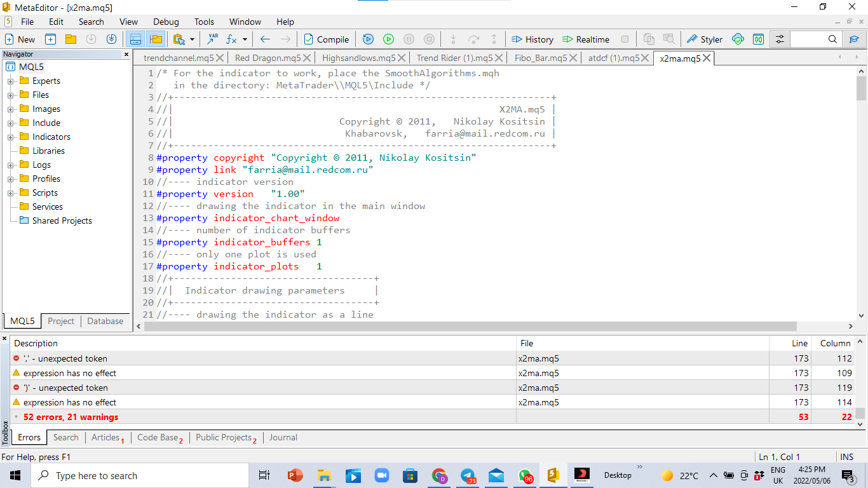
Task: Switch to the Fibo_Bar.mq5 tab
Action: pos(540,58)
